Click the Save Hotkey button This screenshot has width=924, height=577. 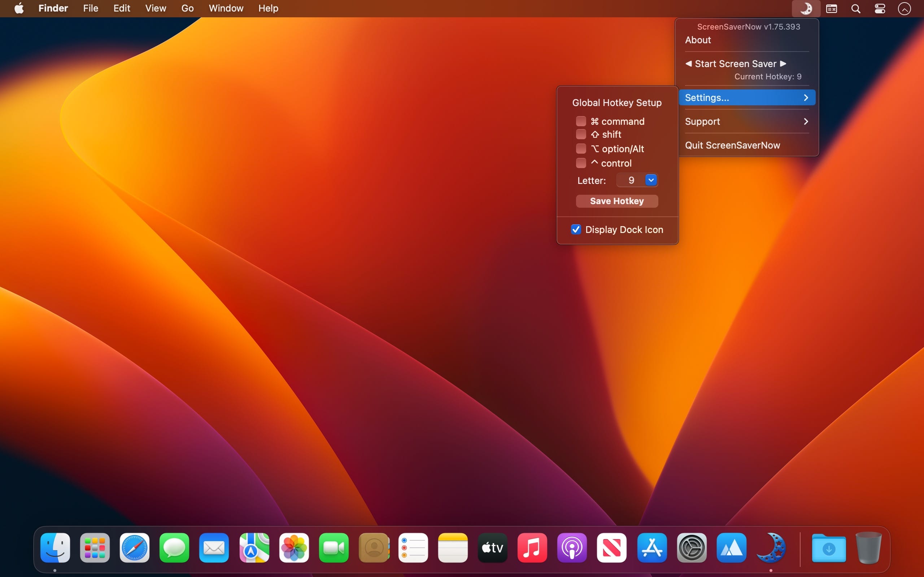[x=616, y=201]
